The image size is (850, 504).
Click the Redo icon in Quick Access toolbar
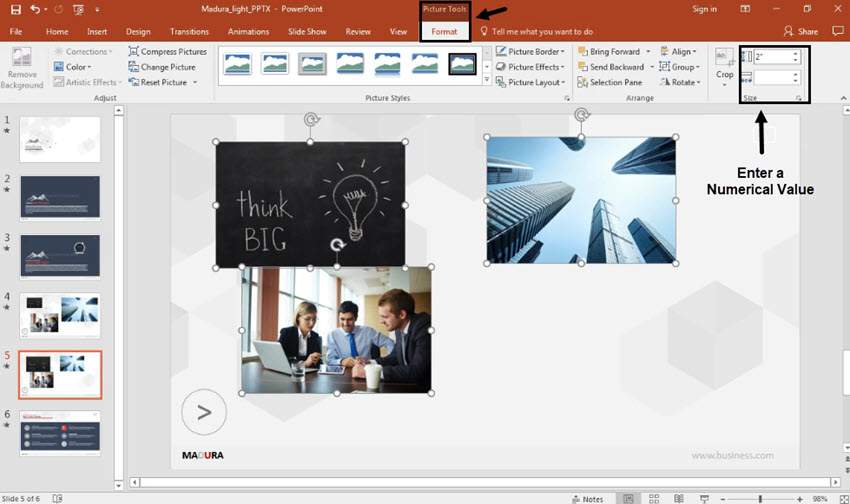pyautogui.click(x=59, y=9)
